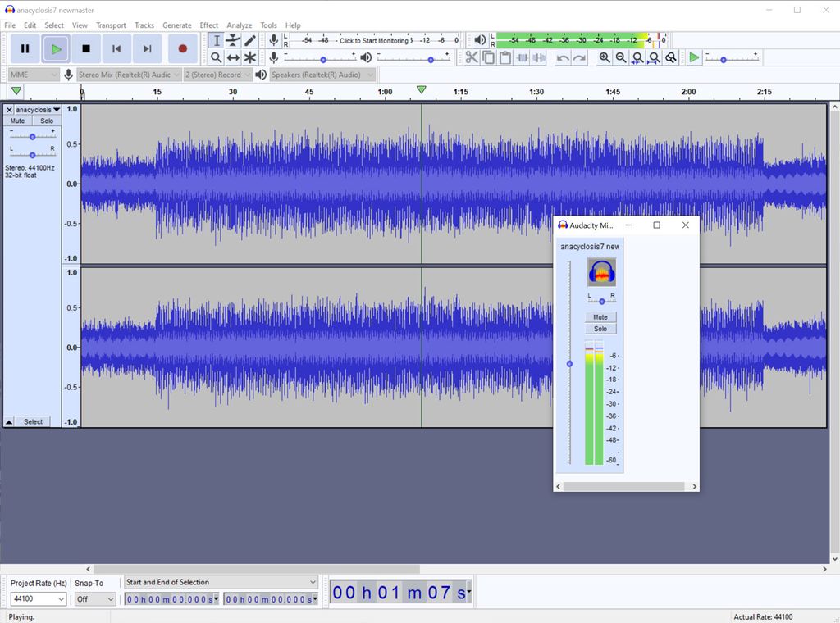Open the Effect menu
Viewport: 840px width, 623px height.
[x=211, y=25]
